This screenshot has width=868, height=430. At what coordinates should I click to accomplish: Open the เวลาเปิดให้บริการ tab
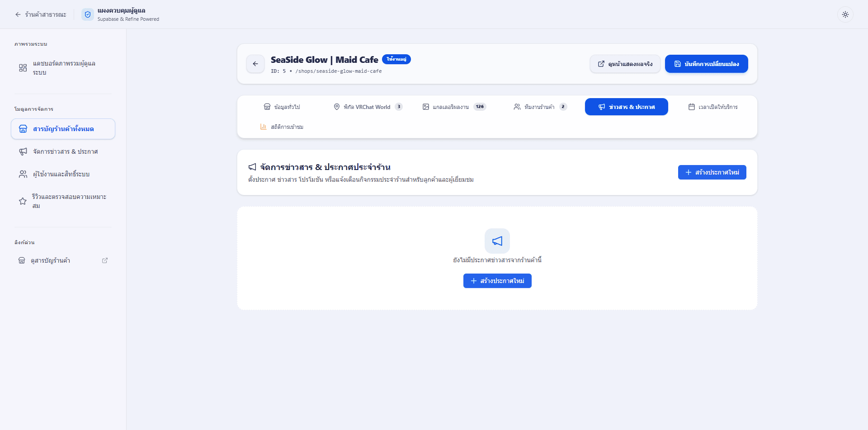[712, 107]
